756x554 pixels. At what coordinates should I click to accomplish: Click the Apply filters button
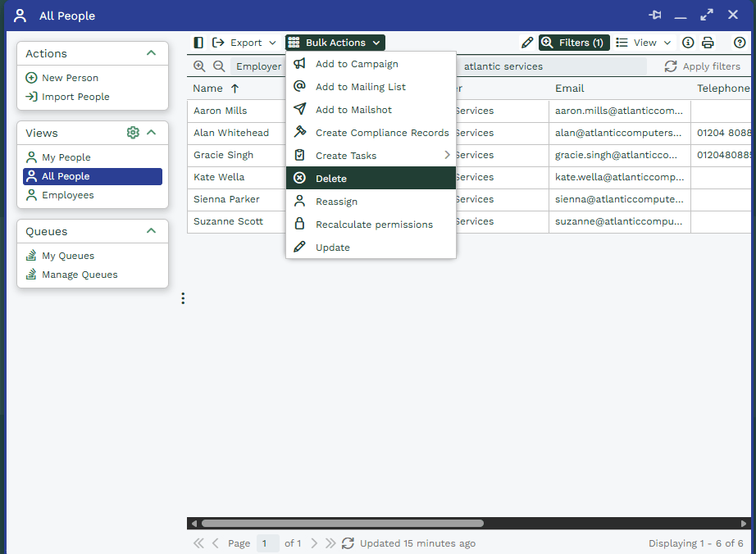coord(703,66)
